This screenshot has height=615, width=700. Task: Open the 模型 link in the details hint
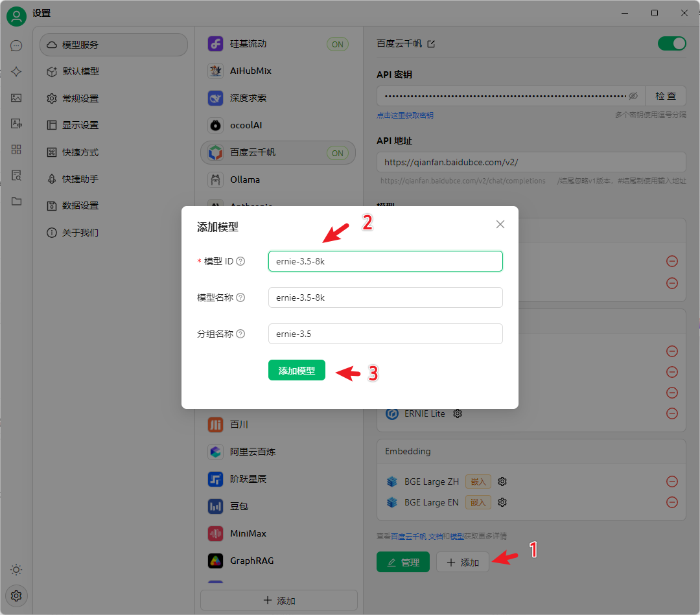coord(457,536)
